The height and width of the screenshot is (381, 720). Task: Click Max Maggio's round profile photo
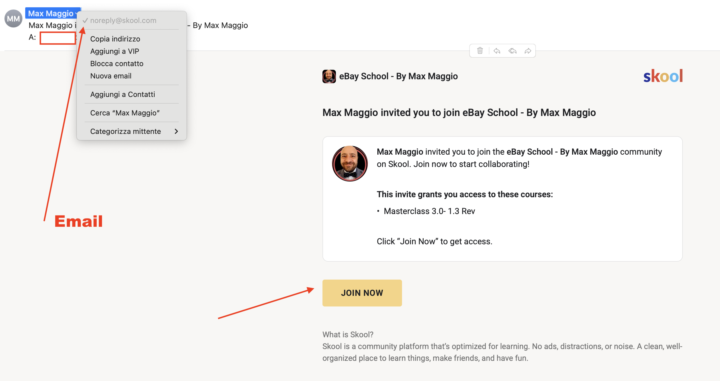point(350,163)
